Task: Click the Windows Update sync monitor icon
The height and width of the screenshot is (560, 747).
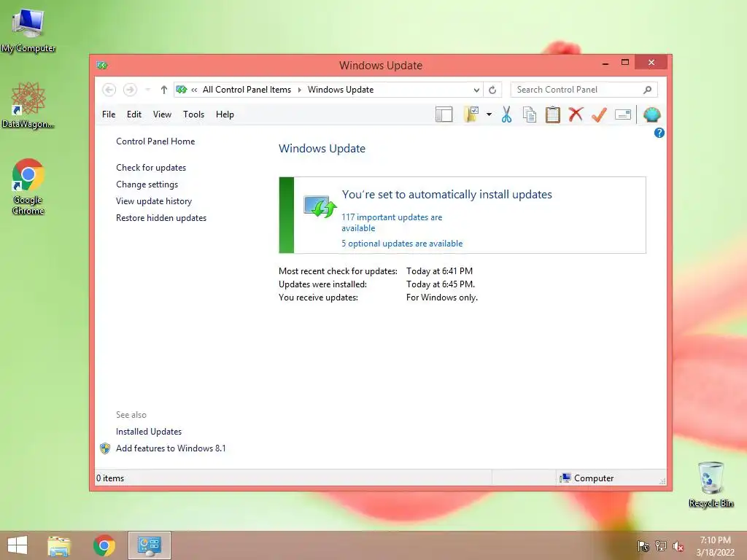Action: tap(320, 206)
